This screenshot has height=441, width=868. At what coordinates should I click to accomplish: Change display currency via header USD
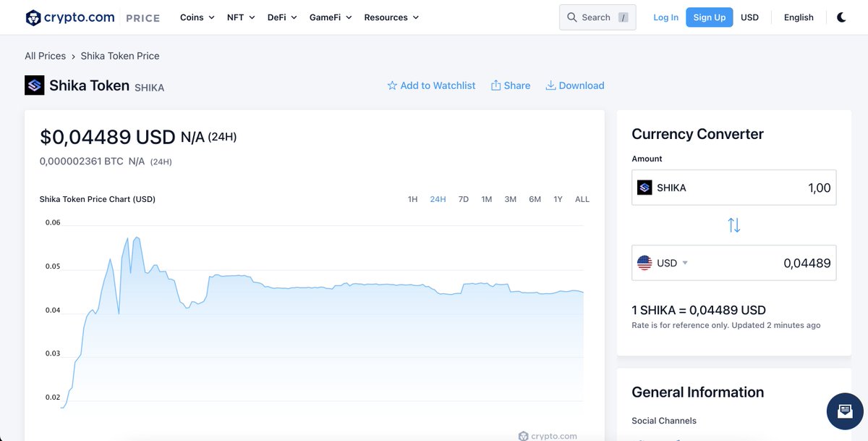pos(749,17)
